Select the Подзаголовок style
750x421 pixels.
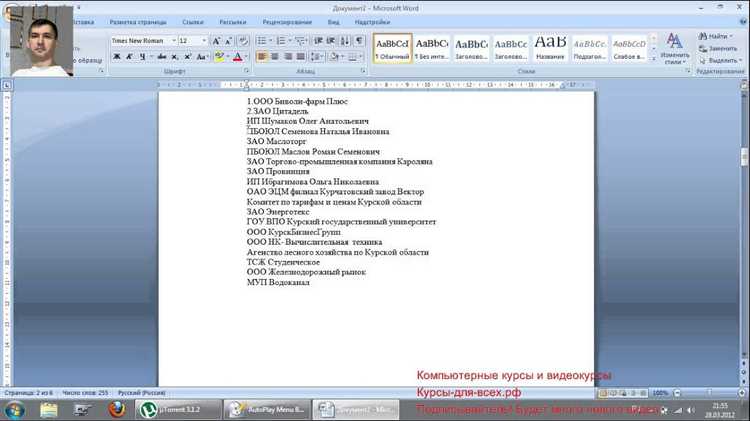click(590, 48)
